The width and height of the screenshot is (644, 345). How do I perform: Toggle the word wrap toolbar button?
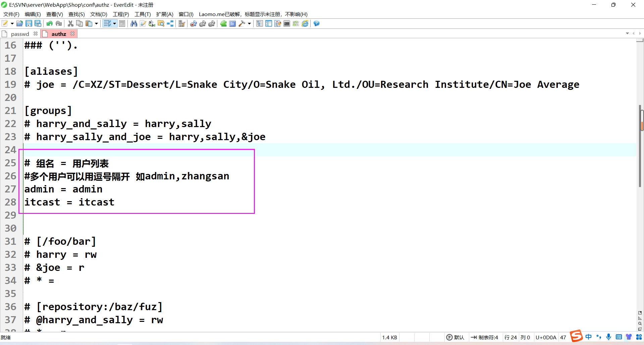point(107,23)
